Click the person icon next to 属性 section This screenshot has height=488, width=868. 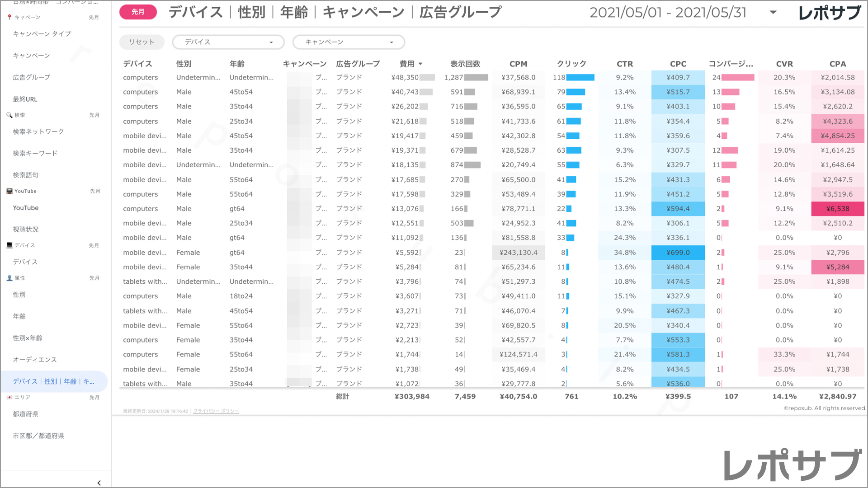tap(9, 277)
